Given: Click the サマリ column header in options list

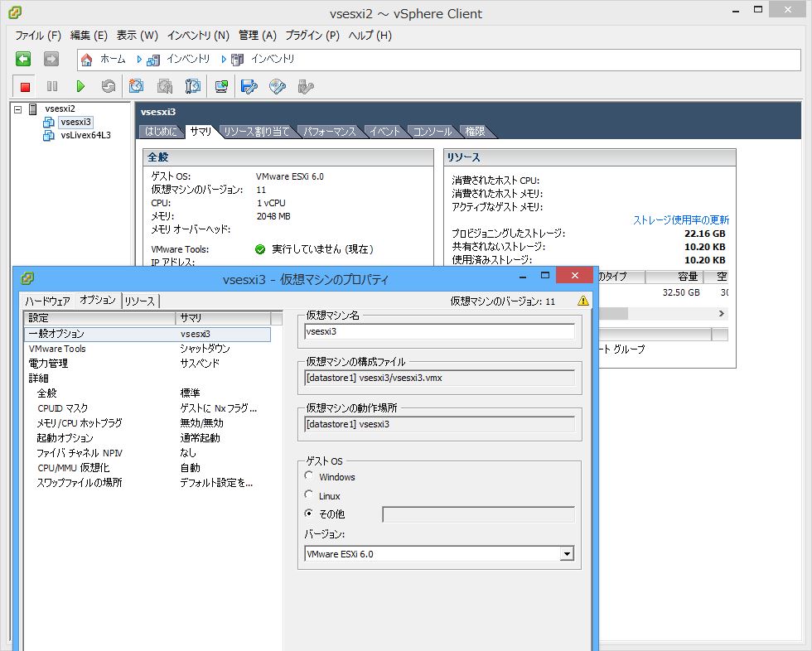Looking at the screenshot, I should pyautogui.click(x=223, y=318).
